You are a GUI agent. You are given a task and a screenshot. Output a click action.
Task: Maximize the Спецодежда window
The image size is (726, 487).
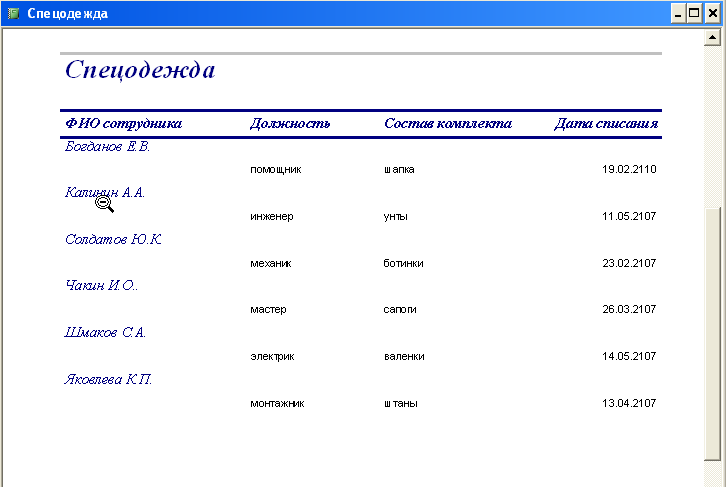pyautogui.click(x=694, y=13)
